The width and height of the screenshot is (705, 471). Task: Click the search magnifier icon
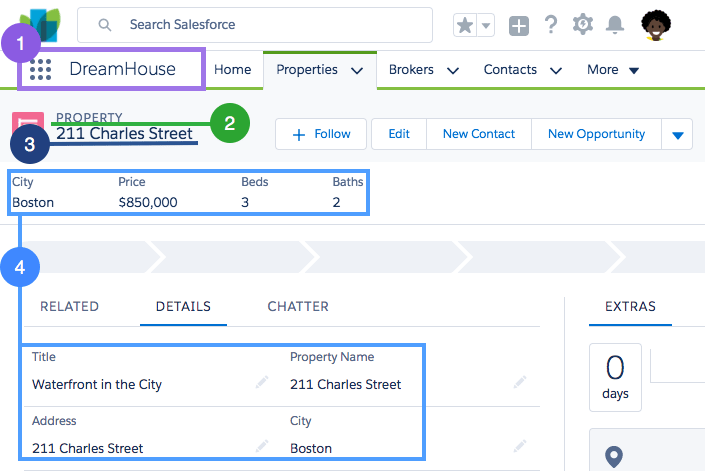click(104, 25)
